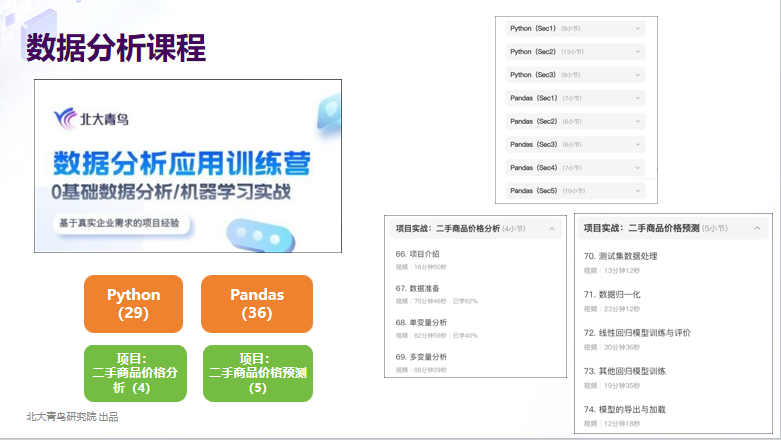Expand the Pandas (Sec1) section chevron
Image resolution: width=781 pixels, height=440 pixels.
638,98
